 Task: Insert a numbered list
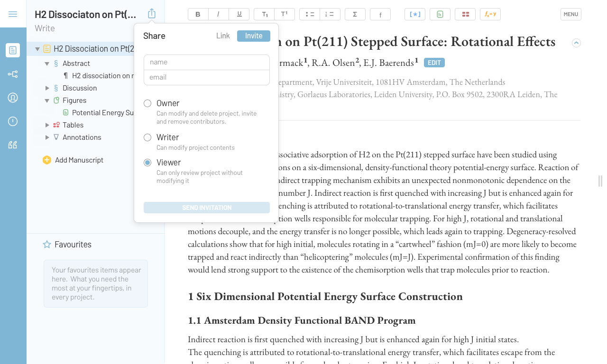click(330, 14)
